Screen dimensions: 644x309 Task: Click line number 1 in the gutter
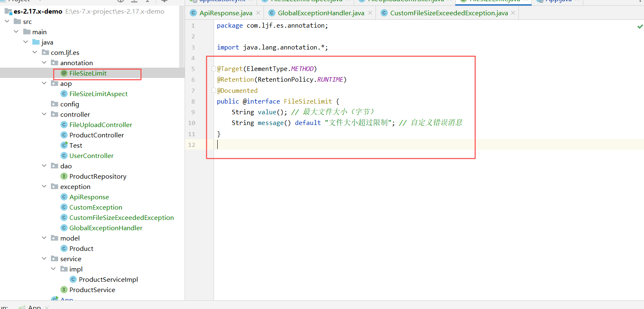click(193, 26)
